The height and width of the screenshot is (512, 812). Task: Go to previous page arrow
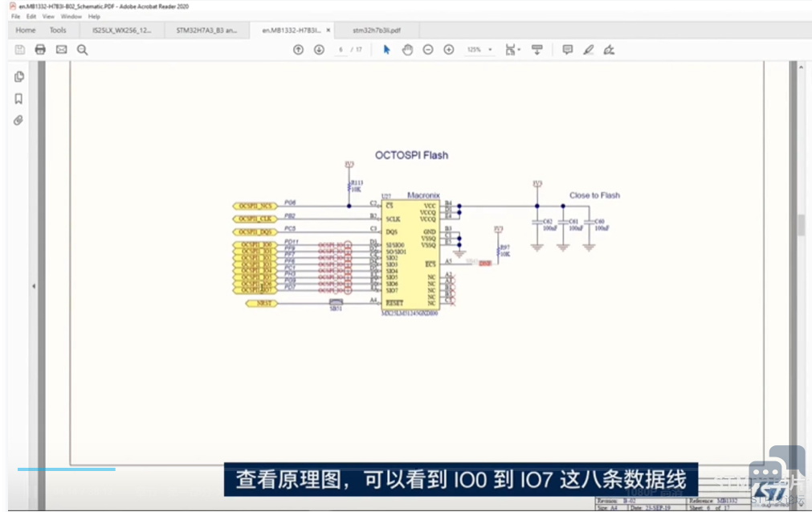pyautogui.click(x=298, y=50)
